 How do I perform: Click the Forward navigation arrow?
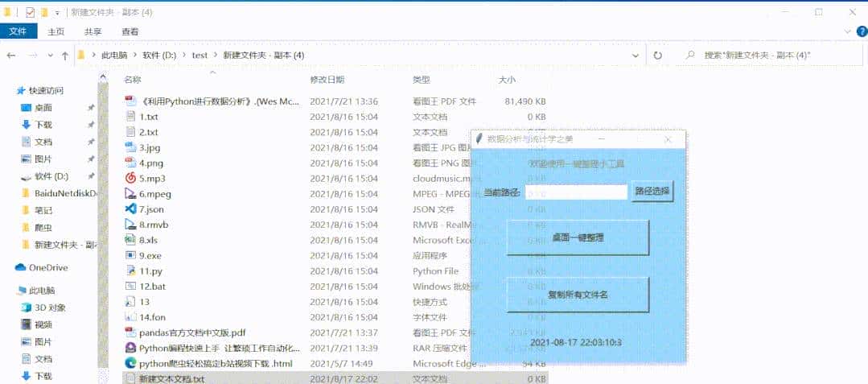(33, 56)
